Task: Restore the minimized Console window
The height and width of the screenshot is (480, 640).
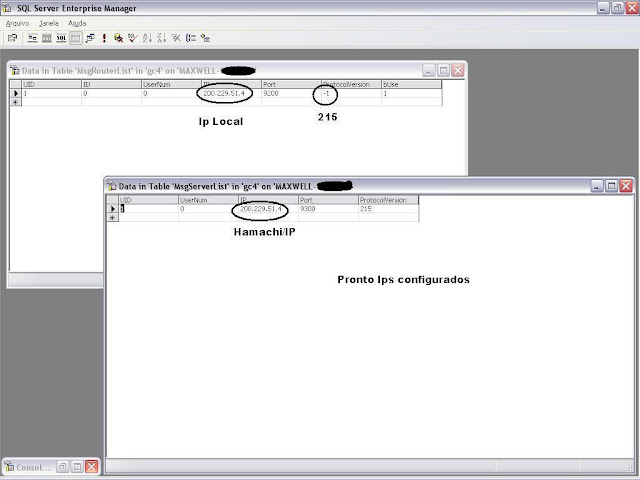Action: [x=62, y=466]
